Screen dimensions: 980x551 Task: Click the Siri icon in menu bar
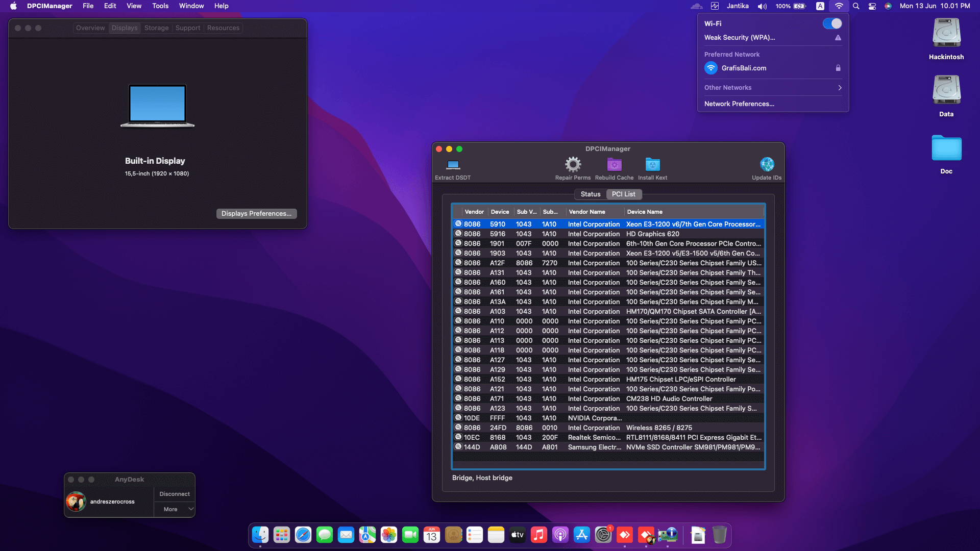(888, 6)
